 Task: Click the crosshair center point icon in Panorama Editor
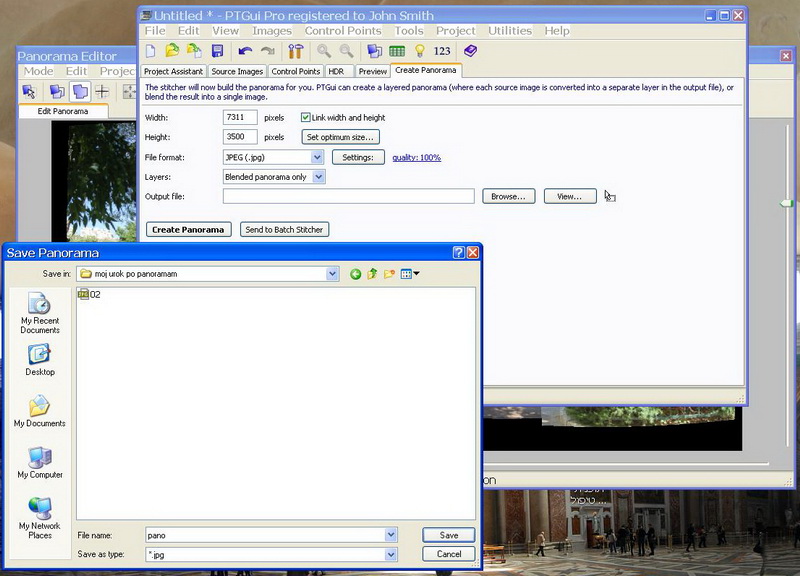[102, 92]
